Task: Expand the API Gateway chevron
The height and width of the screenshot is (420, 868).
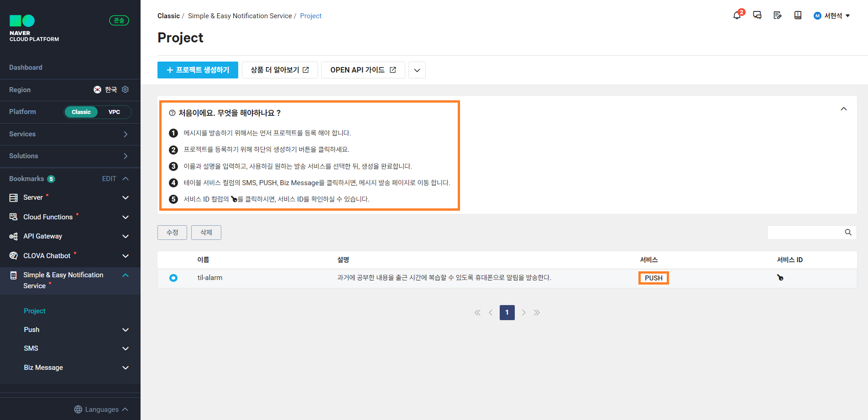Action: [125, 236]
